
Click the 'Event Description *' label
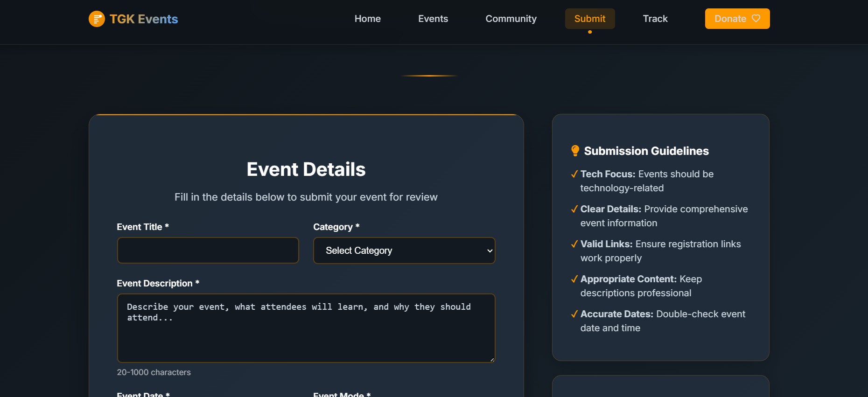158,283
